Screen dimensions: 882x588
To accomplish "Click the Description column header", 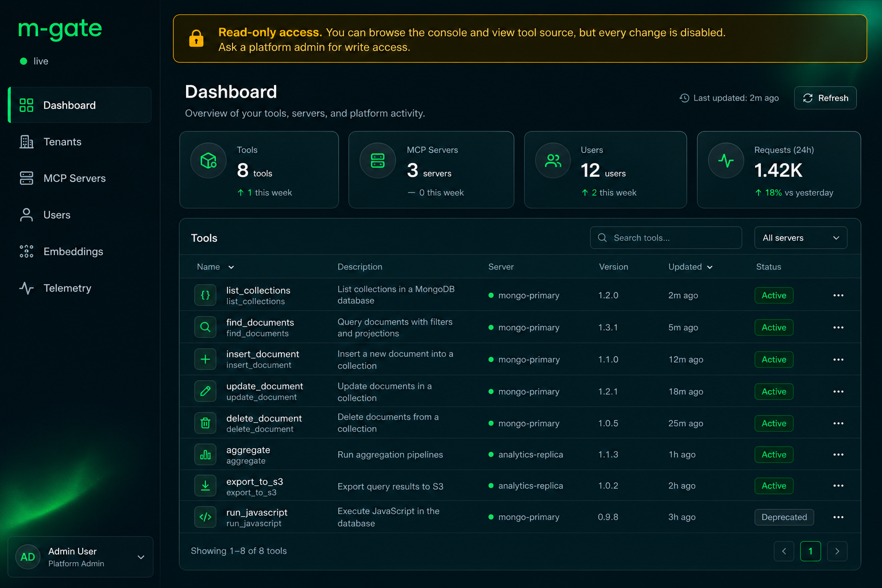I will (360, 267).
